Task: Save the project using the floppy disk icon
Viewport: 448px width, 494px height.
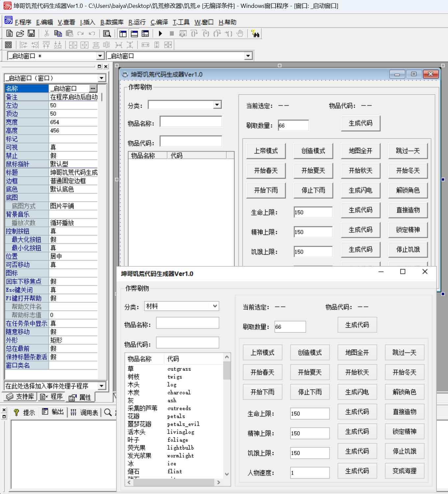Action: (x=31, y=34)
